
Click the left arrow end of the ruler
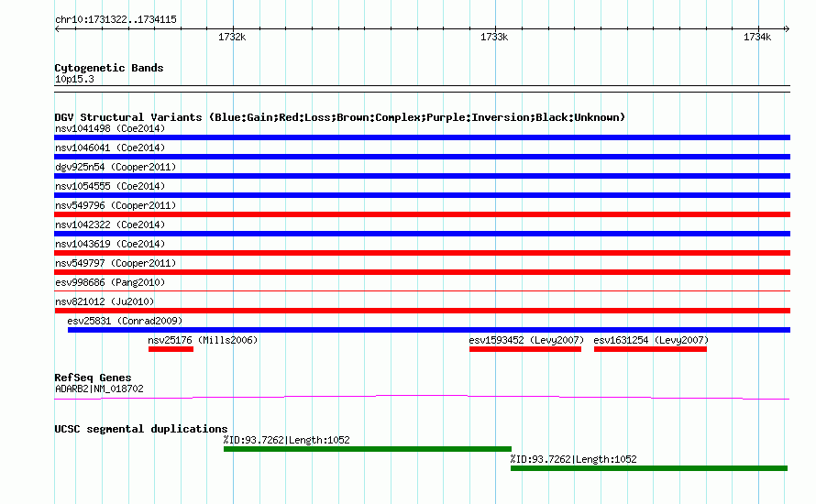click(57, 28)
